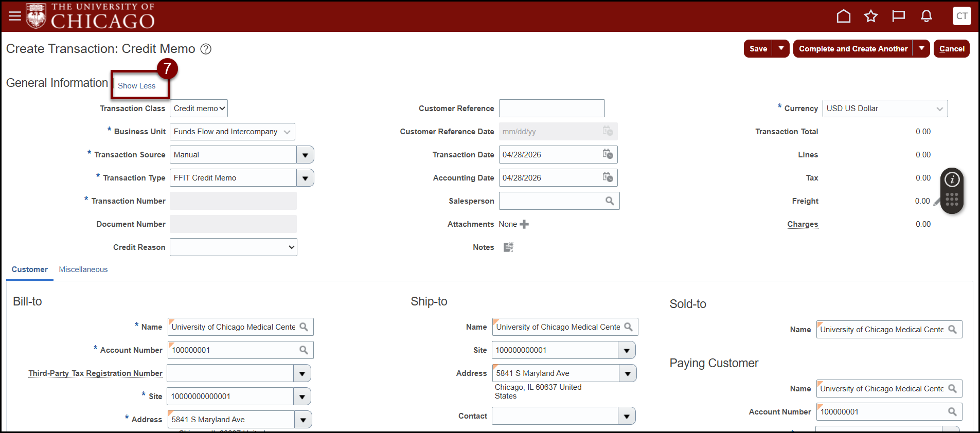The width and height of the screenshot is (980, 433).
Task: Edit Freight amount with pencil icon
Action: pos(937,202)
